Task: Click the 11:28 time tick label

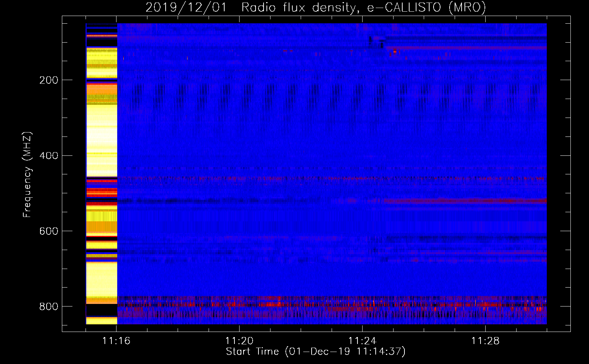Action: pos(486,341)
